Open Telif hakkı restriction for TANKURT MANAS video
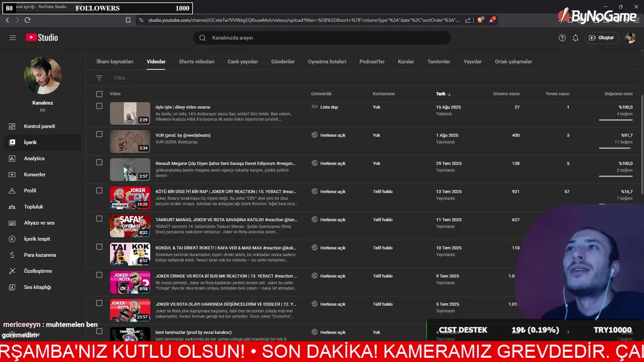644x362 pixels. point(382,220)
